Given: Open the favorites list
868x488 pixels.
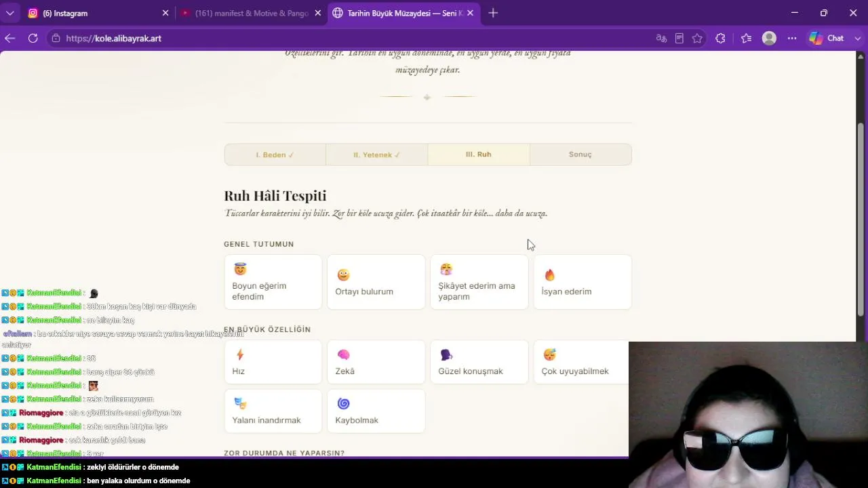Looking at the screenshot, I should (x=746, y=39).
